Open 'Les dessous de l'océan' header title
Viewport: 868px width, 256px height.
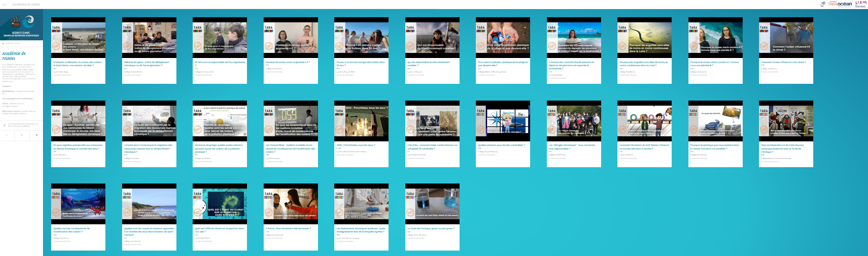pos(26,5)
